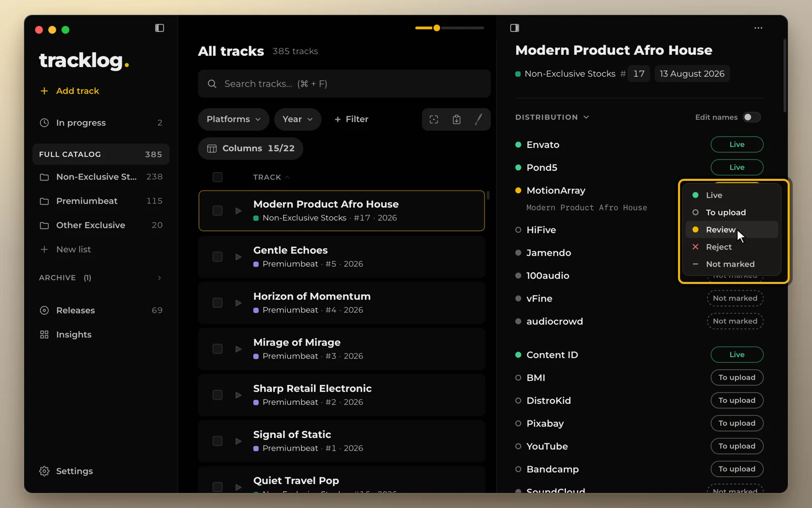
Task: Click the track list scrollbar thumb
Action: [x=488, y=196]
